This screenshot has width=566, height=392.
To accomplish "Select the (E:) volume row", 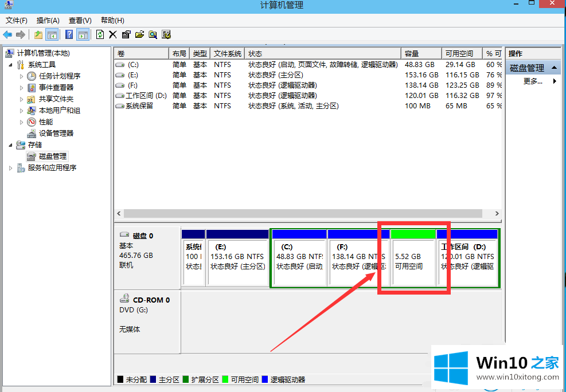I will tap(309, 75).
